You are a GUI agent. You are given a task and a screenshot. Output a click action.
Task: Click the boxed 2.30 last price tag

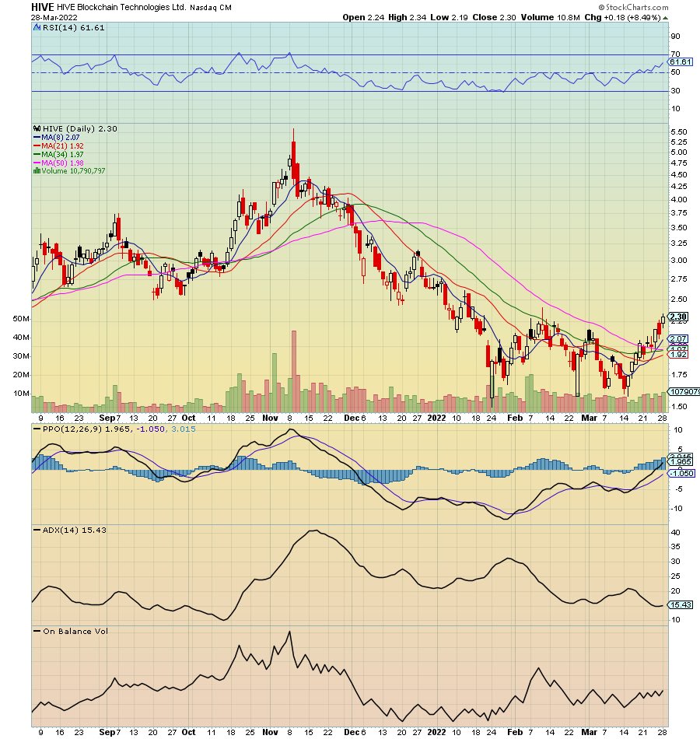click(x=679, y=317)
